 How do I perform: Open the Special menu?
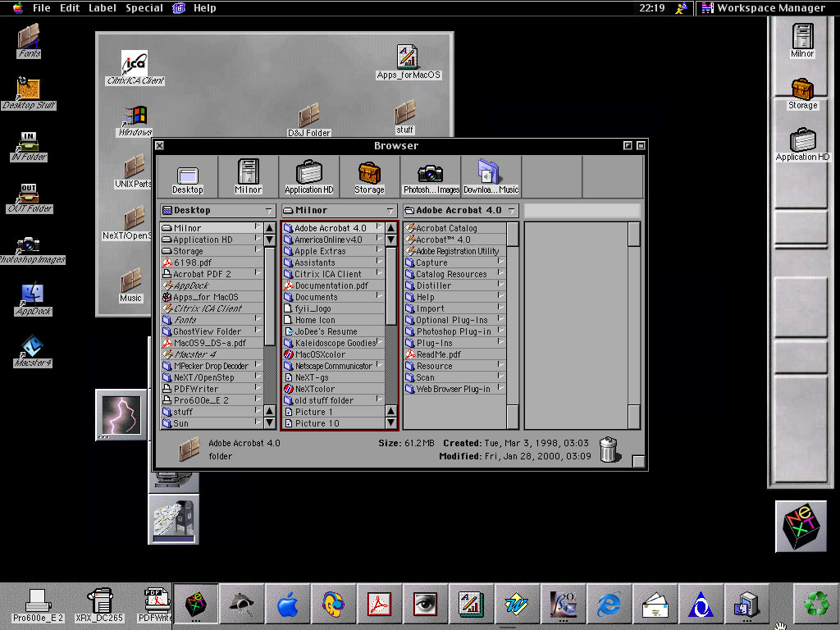[144, 8]
